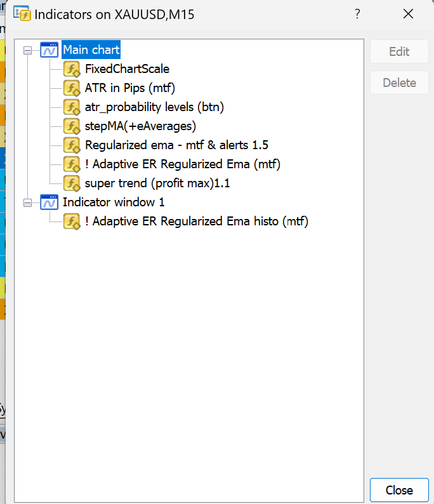Select ATR in Pips (mtf) entry

coord(130,88)
